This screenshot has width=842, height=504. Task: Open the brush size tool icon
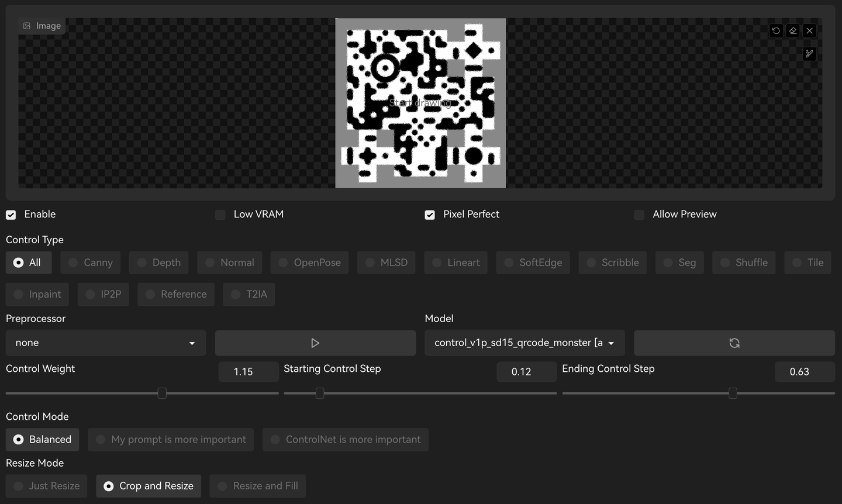pyautogui.click(x=809, y=54)
